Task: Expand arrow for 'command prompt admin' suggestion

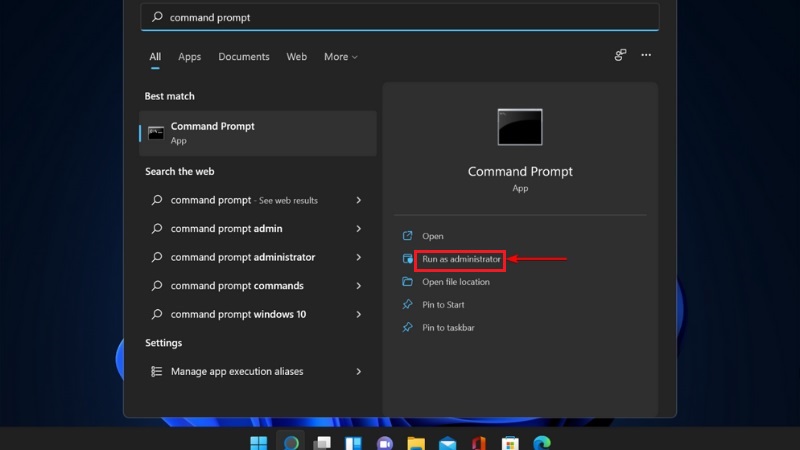Action: pos(359,229)
